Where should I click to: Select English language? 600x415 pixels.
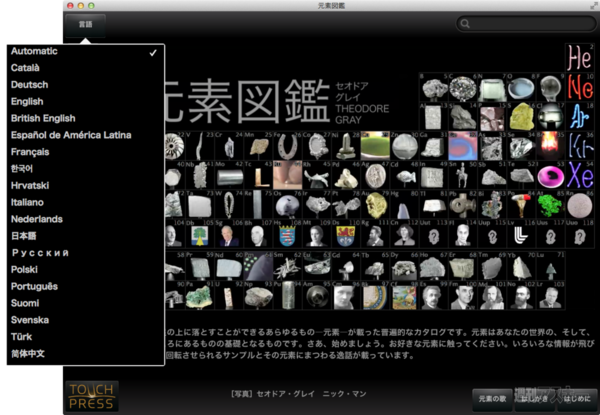(x=86, y=102)
